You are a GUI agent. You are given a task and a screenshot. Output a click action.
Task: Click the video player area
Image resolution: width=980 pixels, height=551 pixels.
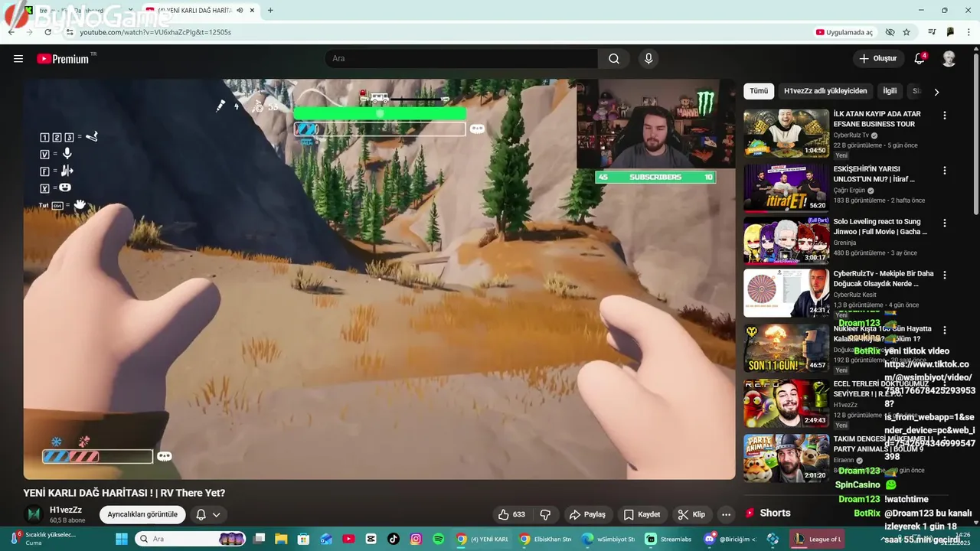tap(379, 279)
